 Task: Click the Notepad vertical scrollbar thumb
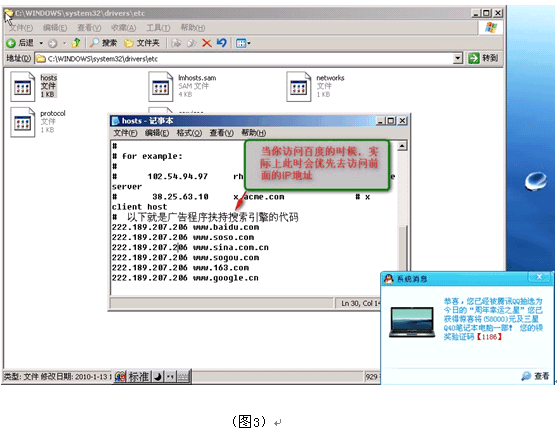402,248
